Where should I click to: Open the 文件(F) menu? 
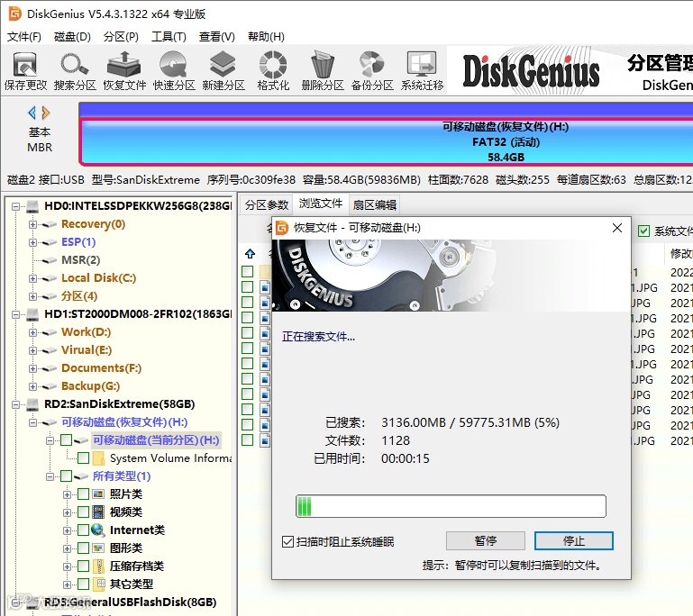pos(24,37)
